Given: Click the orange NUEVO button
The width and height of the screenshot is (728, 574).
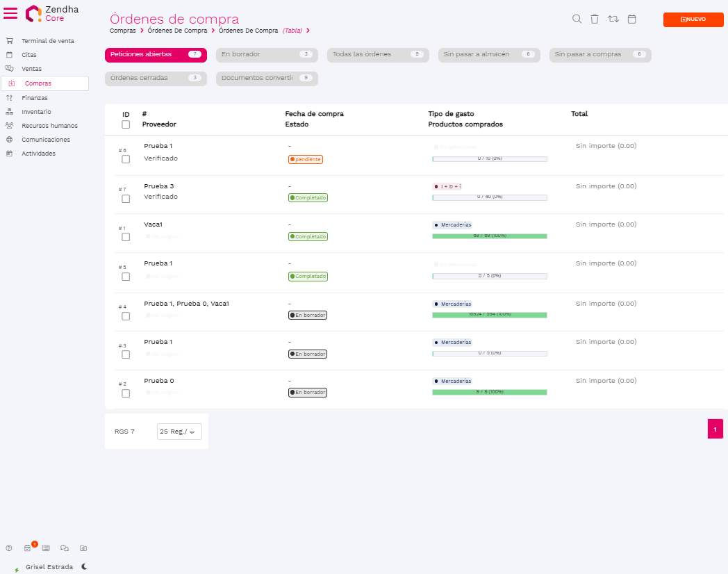Looking at the screenshot, I should [693, 19].
